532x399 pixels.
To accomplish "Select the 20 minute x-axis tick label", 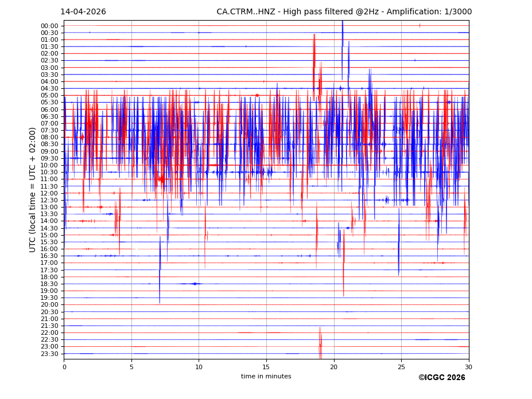I will (x=334, y=366).
